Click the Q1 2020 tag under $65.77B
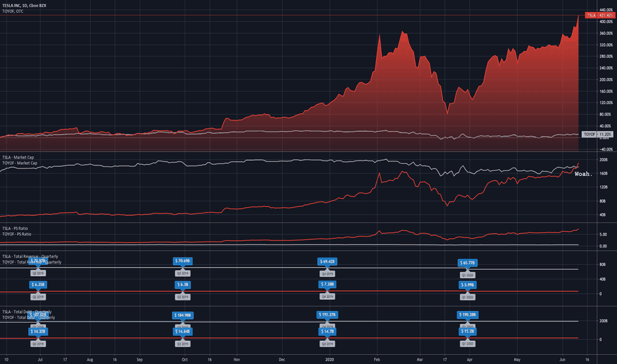Viewport: 617px width, 364px height. (467, 275)
